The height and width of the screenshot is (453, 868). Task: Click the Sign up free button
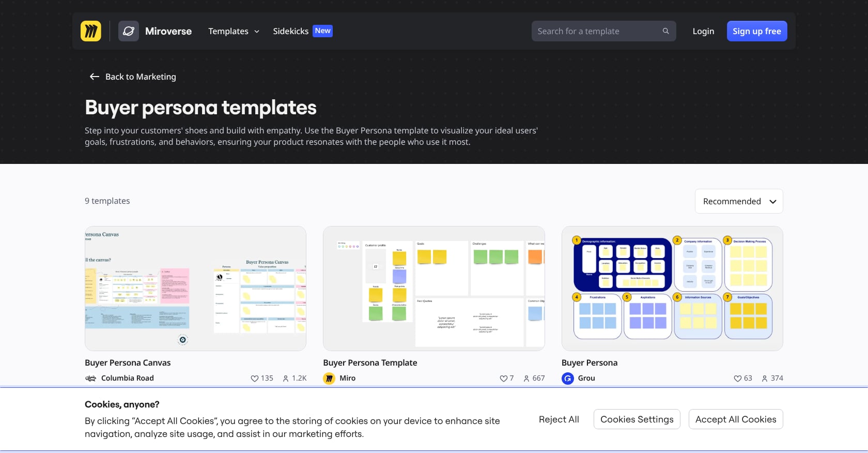pyautogui.click(x=757, y=31)
